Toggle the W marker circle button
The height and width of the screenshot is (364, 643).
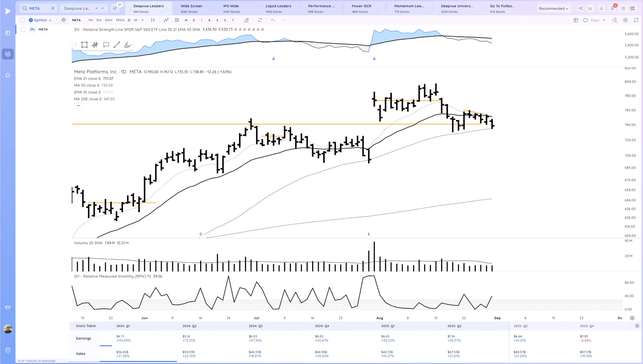[186, 20]
